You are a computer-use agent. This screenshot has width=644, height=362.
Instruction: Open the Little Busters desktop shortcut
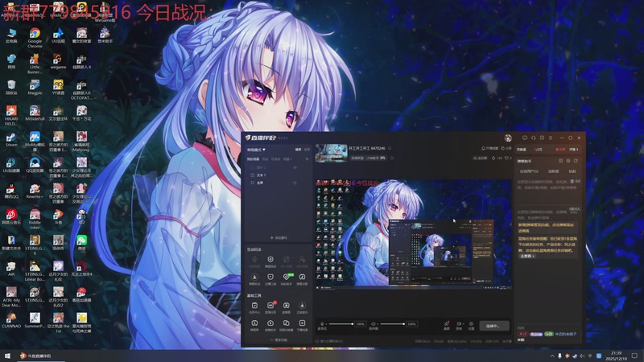pos(35,64)
